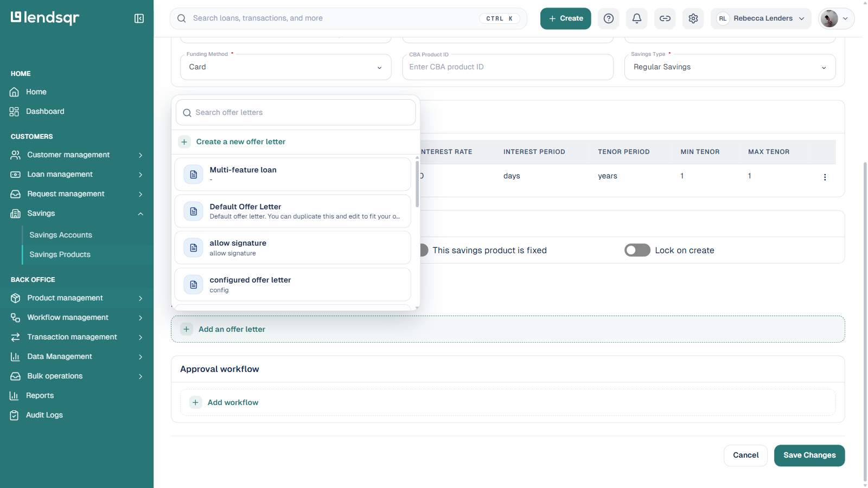Open row actions three-dot menu
The image size is (868, 488).
[825, 177]
